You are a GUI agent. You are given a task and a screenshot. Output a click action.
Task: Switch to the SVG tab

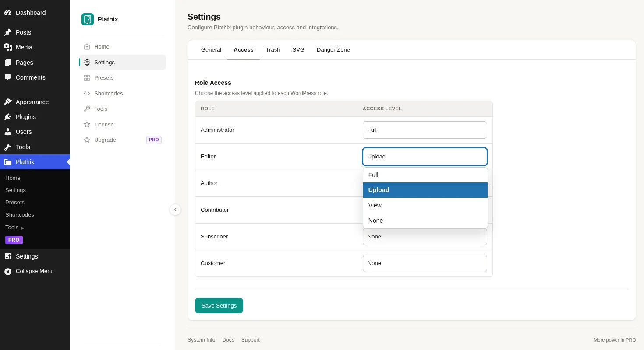click(x=298, y=50)
